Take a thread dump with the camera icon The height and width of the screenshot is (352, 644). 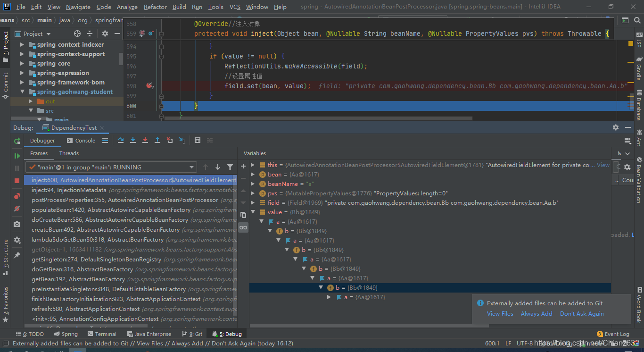[x=17, y=224]
